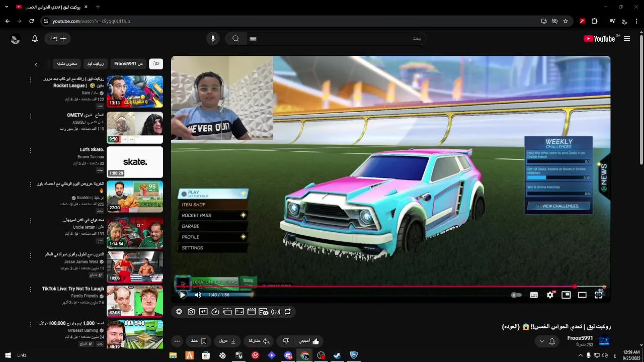644x362 pixels.
Task: Switch to miniplayer mode
Action: point(566,295)
